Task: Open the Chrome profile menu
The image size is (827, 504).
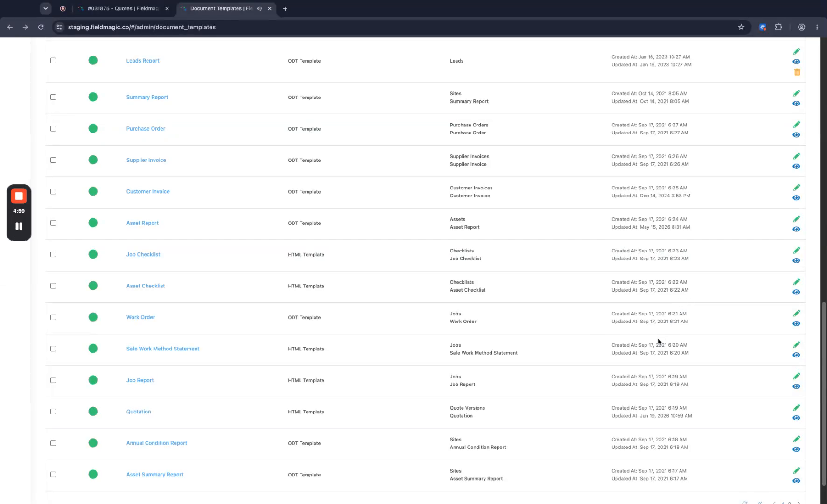Action: [x=801, y=27]
